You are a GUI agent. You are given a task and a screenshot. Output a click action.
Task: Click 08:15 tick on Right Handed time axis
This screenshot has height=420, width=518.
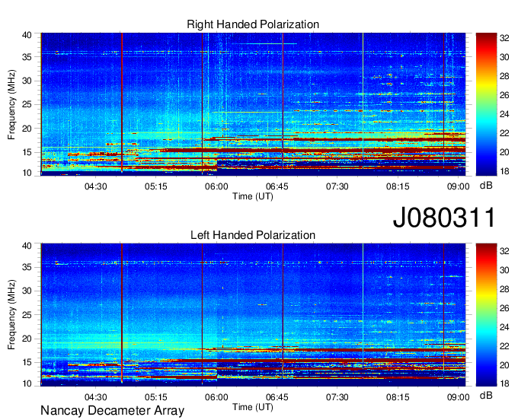click(398, 186)
